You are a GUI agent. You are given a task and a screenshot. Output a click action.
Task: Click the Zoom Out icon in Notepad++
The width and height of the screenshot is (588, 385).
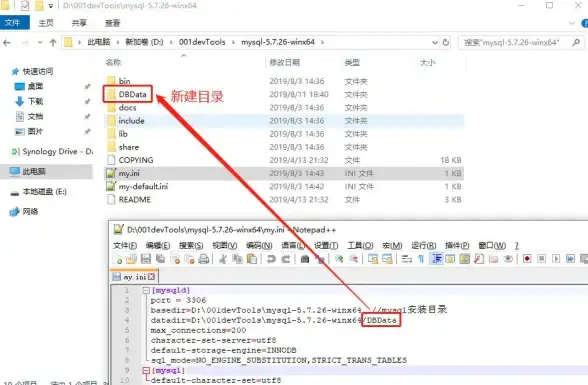(x=353, y=259)
